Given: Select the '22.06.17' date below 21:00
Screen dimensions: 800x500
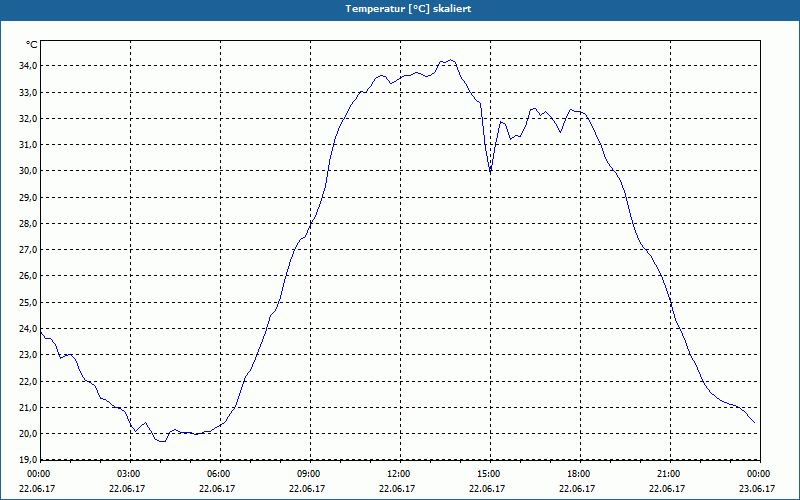Looking at the screenshot, I should (x=667, y=488).
